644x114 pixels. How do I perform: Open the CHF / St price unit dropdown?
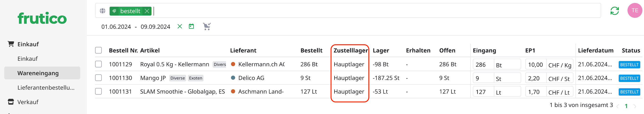(x=559, y=79)
